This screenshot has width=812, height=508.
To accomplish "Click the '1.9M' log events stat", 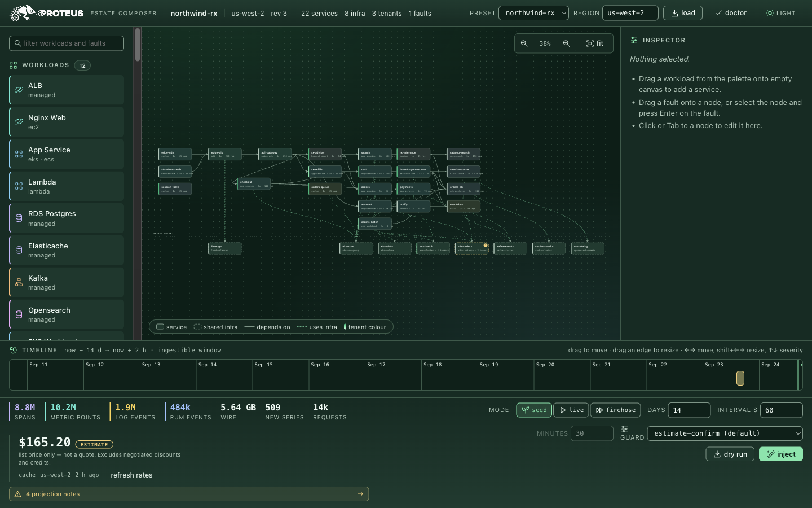I will (125, 408).
